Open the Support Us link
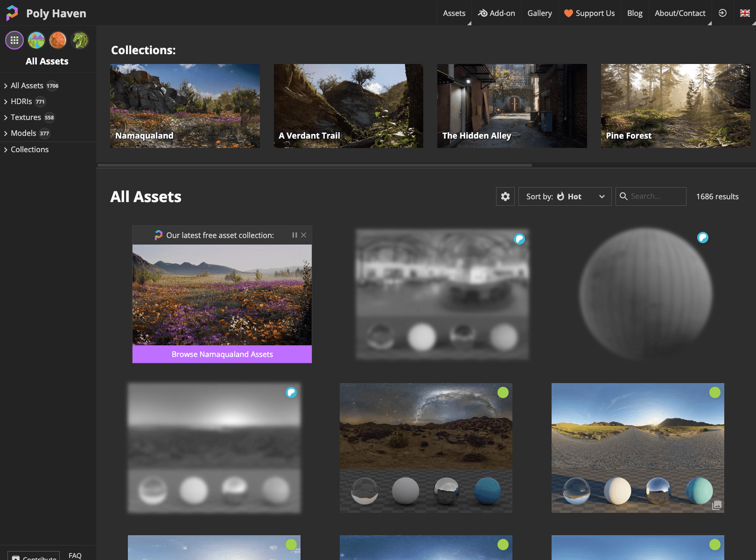 point(589,13)
